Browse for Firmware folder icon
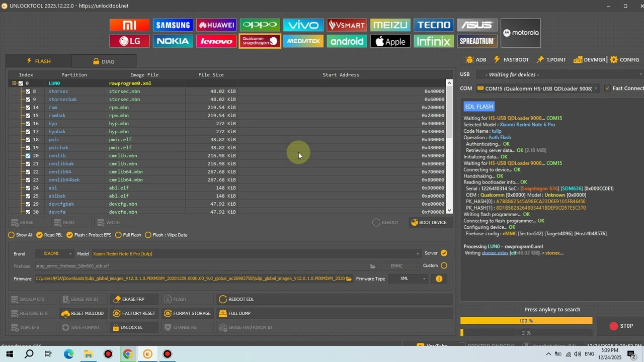644x362 pixels. tap(349, 279)
